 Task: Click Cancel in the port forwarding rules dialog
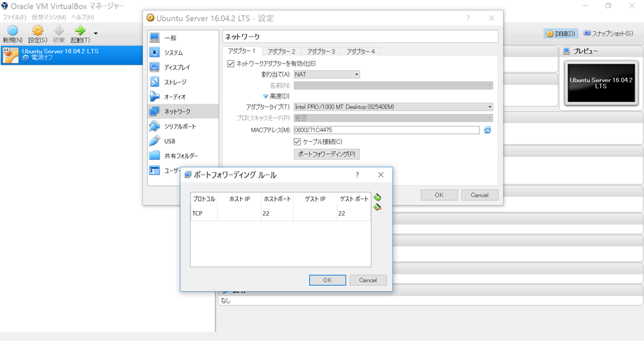[x=368, y=280]
